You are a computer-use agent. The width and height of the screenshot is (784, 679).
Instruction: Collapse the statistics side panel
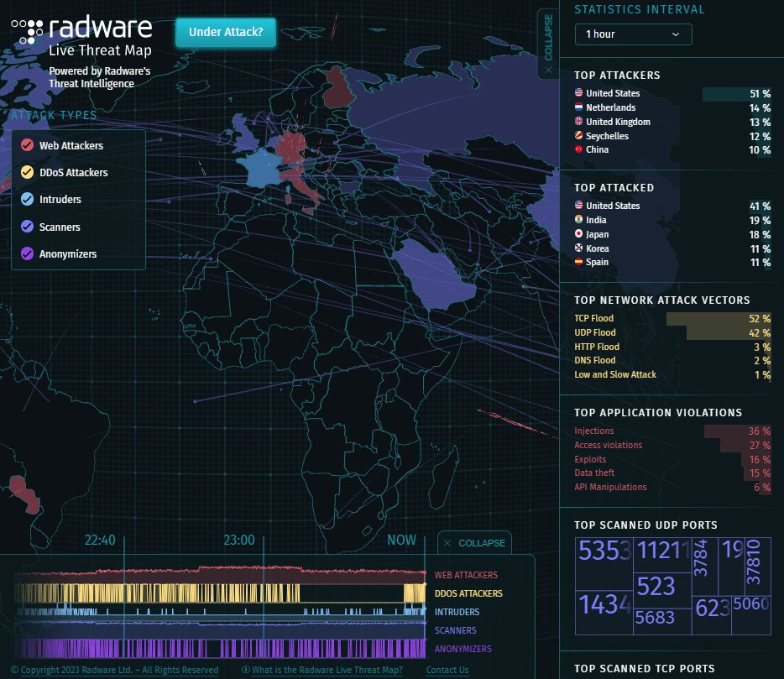pos(548,44)
